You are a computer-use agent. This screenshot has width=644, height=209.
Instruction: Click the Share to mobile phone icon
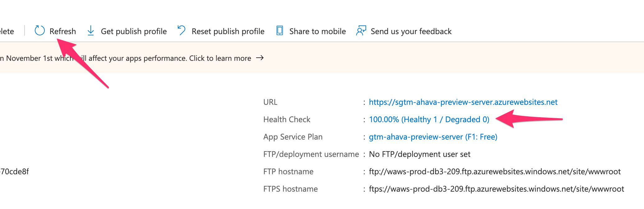tap(279, 31)
